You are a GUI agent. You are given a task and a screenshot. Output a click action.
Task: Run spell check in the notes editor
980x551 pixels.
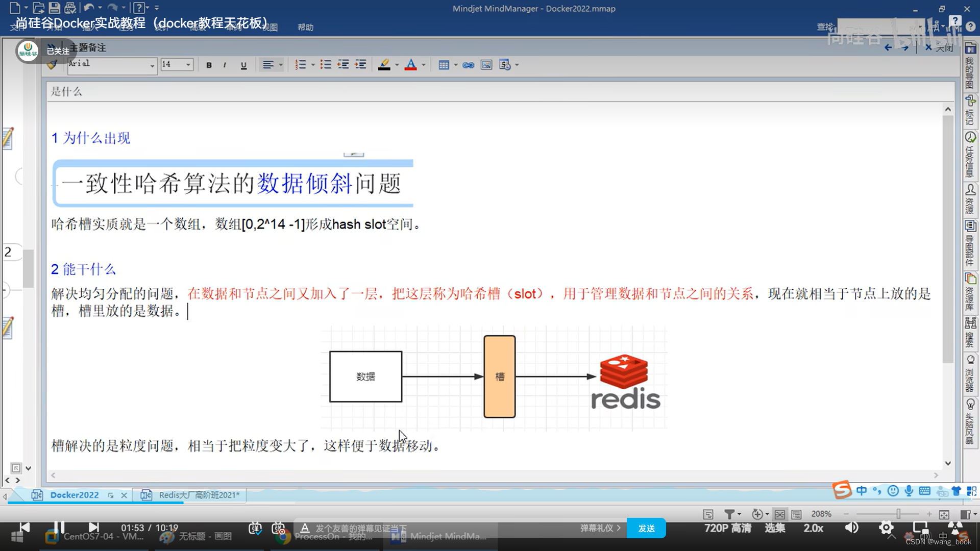pyautogui.click(x=504, y=65)
